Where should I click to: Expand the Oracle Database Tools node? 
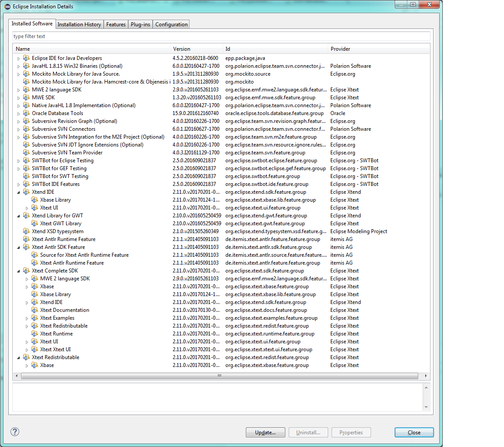tap(18, 113)
